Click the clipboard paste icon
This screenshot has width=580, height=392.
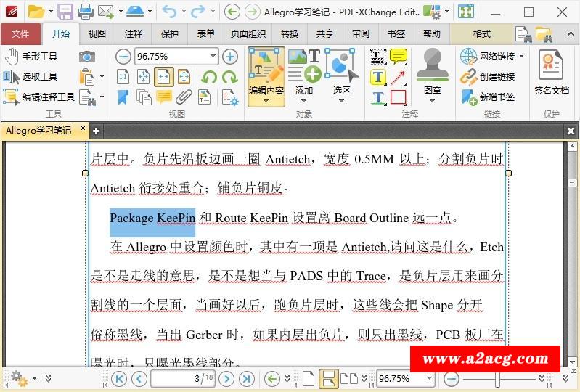(x=87, y=77)
